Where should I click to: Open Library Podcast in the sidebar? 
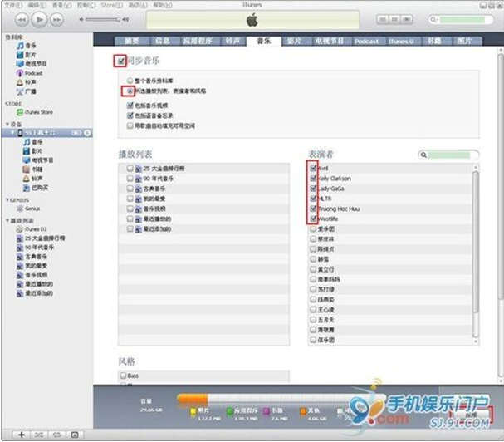[x=30, y=73]
